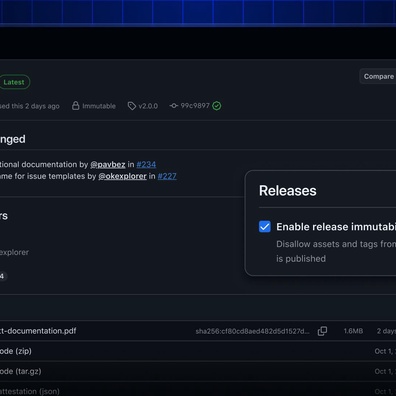This screenshot has width=396, height=396.
Task: Open the attestation (json) asset
Action: (30, 391)
